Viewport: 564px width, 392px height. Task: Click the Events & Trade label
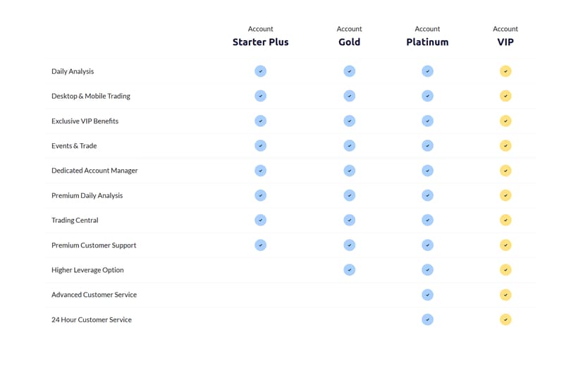pyautogui.click(x=74, y=146)
